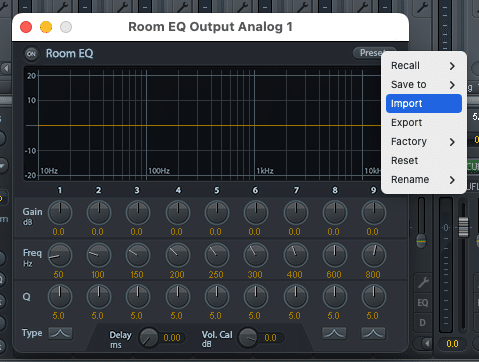Image resolution: width=479 pixels, height=362 pixels.
Task: Select the Vol. Cal 0.0 value field
Action: pos(271,338)
